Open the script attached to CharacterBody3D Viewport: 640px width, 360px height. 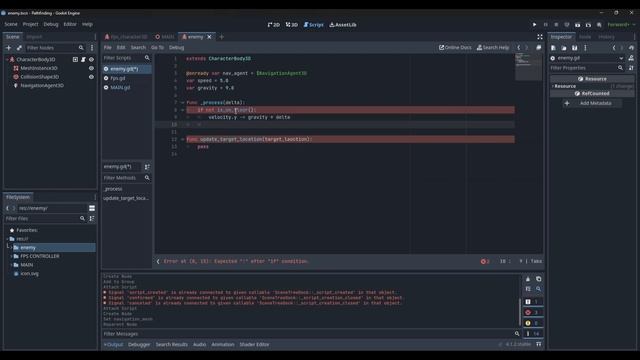(x=83, y=60)
